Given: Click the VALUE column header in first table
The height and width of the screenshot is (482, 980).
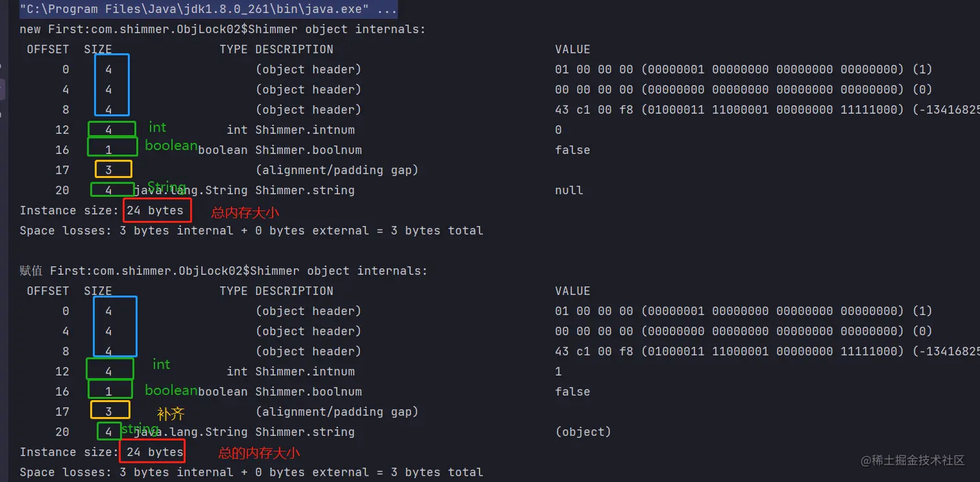Looking at the screenshot, I should click(572, 49).
